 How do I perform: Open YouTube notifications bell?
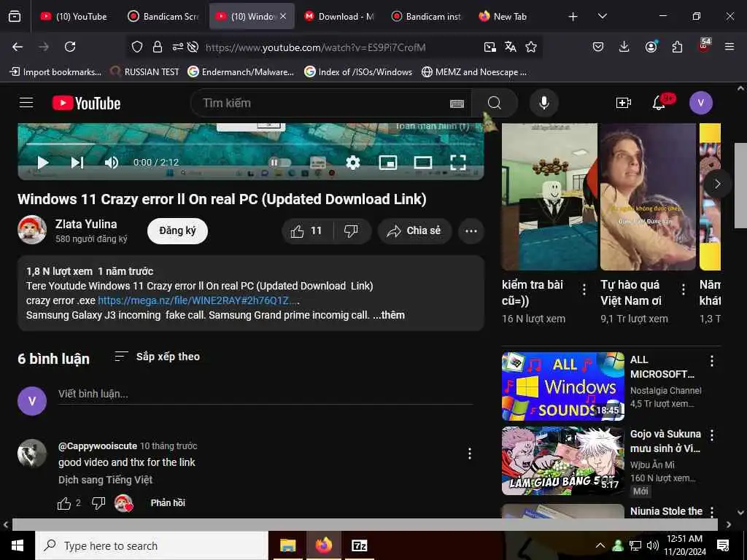click(659, 103)
